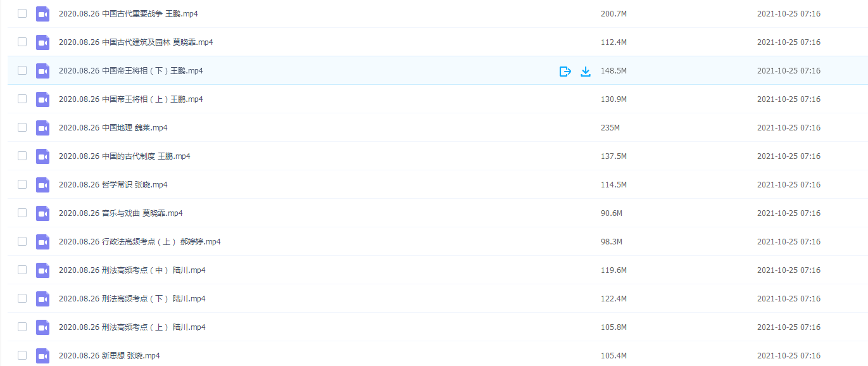Screen dimensions: 868x366
Task: Open file 中国地理 魏莱.mp4
Action: click(113, 128)
